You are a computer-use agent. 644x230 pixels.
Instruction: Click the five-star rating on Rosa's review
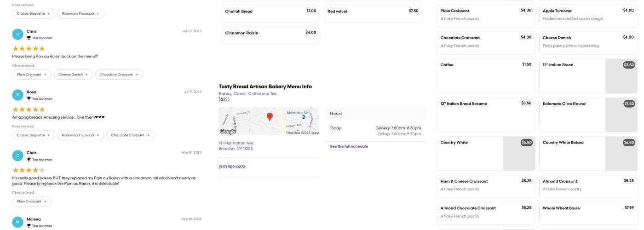[x=29, y=109]
